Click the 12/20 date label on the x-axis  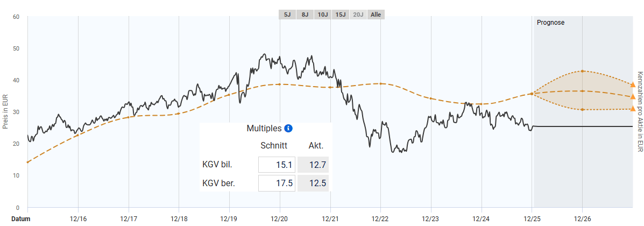(x=280, y=219)
